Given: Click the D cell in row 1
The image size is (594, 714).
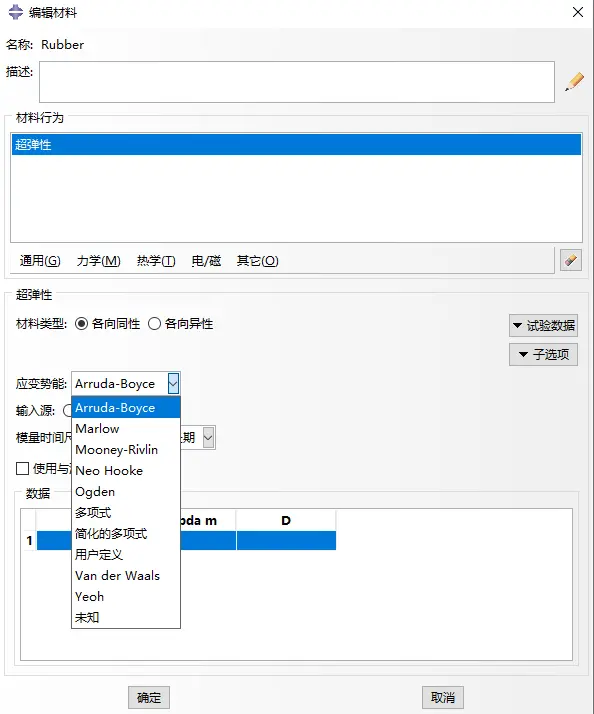Looking at the screenshot, I should [286, 541].
